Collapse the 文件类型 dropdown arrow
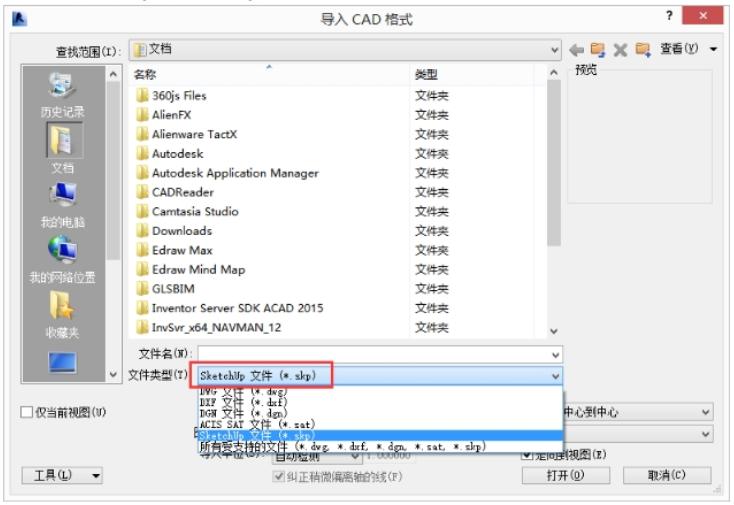 555,376
